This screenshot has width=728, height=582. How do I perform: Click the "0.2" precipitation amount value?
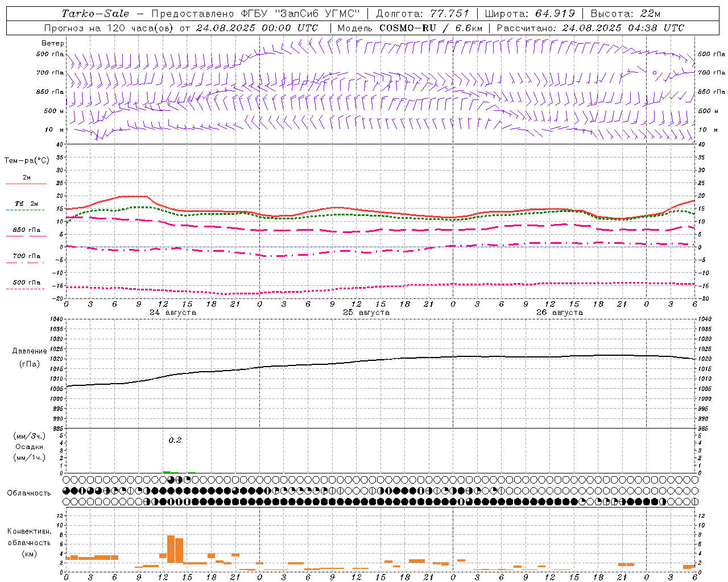[175, 440]
